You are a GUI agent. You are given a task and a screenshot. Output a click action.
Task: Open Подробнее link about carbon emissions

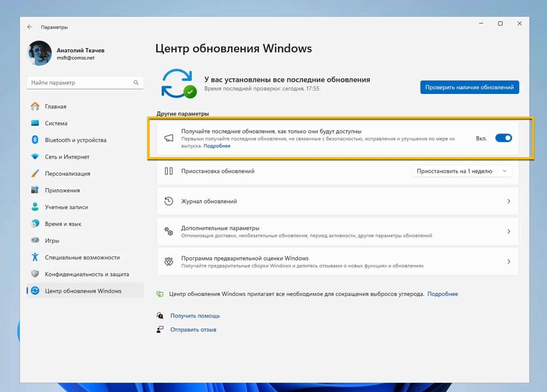(443, 294)
